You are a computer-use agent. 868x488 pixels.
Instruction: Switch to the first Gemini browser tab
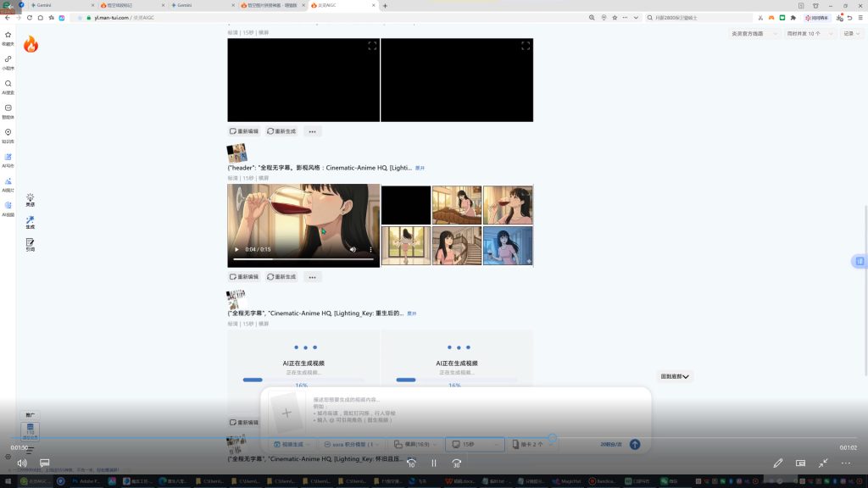46,5
